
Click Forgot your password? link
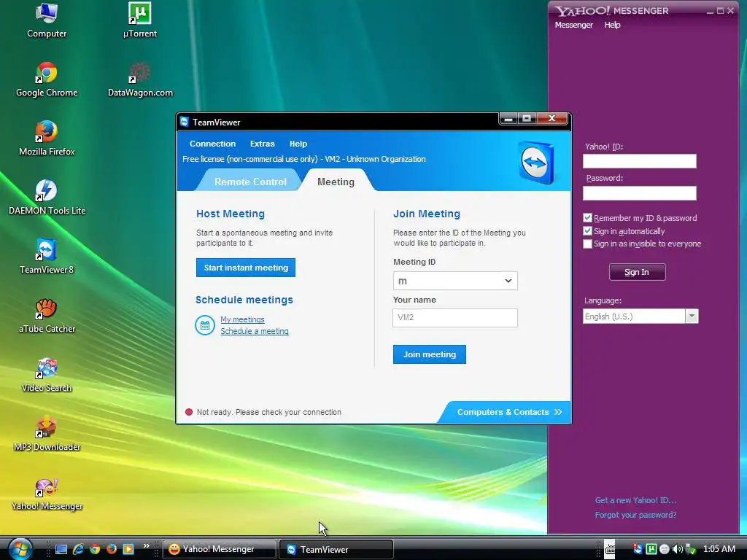click(x=635, y=515)
